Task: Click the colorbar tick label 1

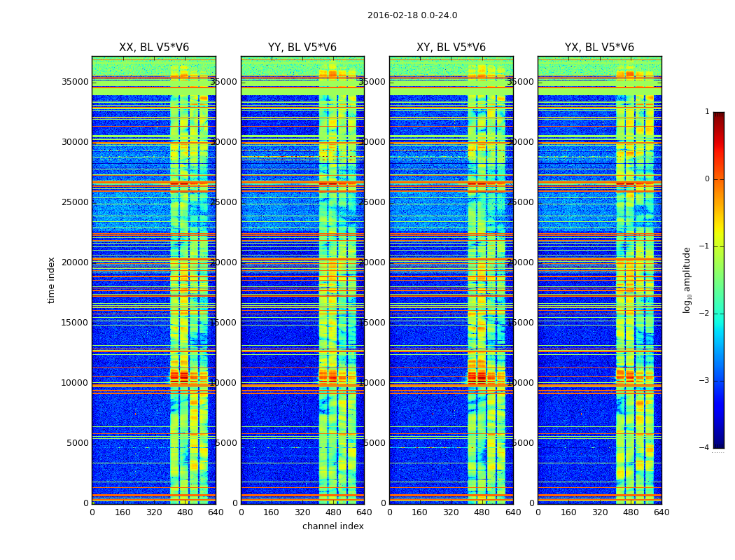Action: pos(707,111)
